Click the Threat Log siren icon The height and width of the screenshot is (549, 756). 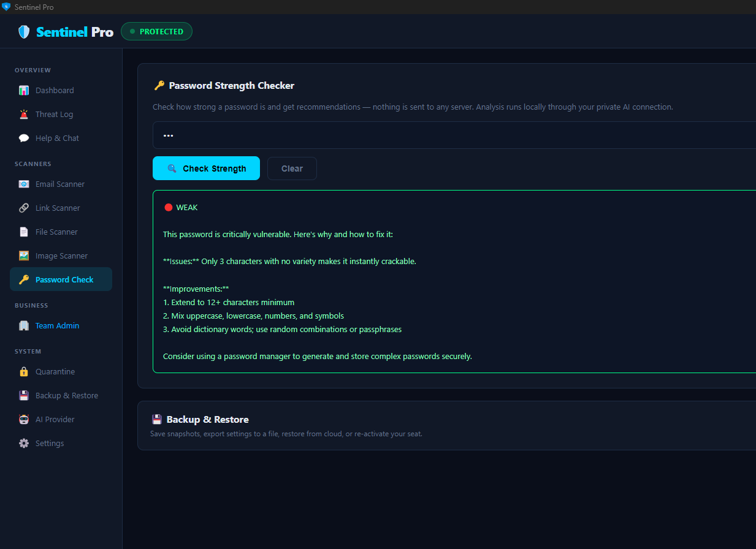[24, 114]
